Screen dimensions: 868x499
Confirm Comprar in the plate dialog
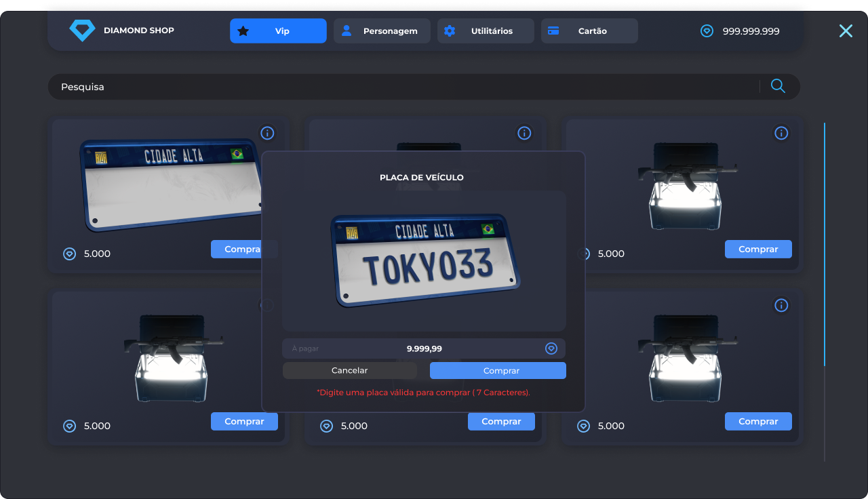point(498,370)
